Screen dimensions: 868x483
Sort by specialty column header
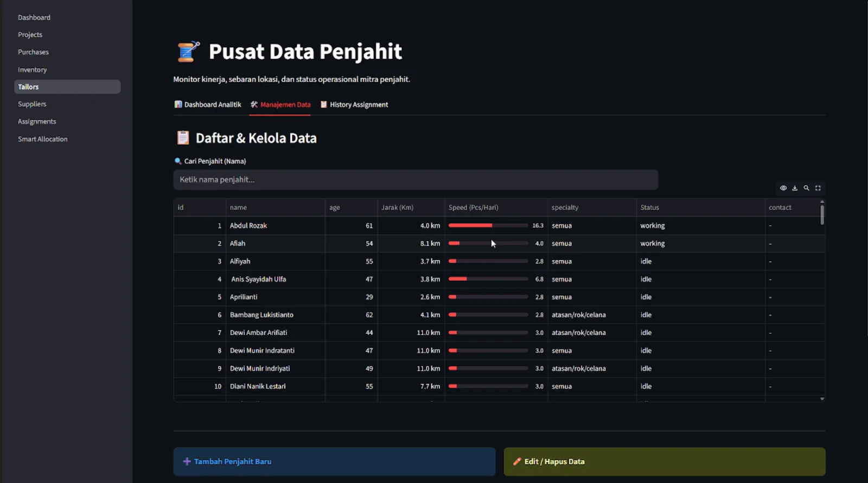[x=592, y=207]
